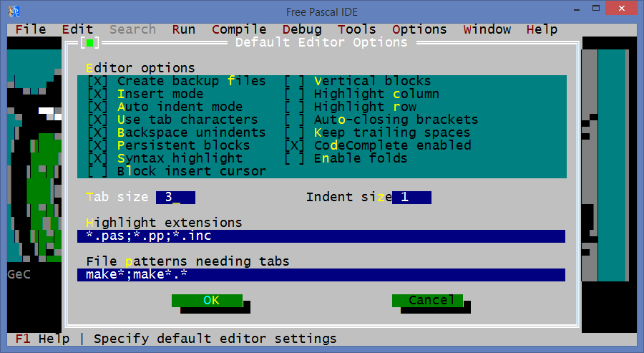The image size is (644, 353).
Task: Dismiss dialog with the Cancel button
Action: [x=428, y=301]
